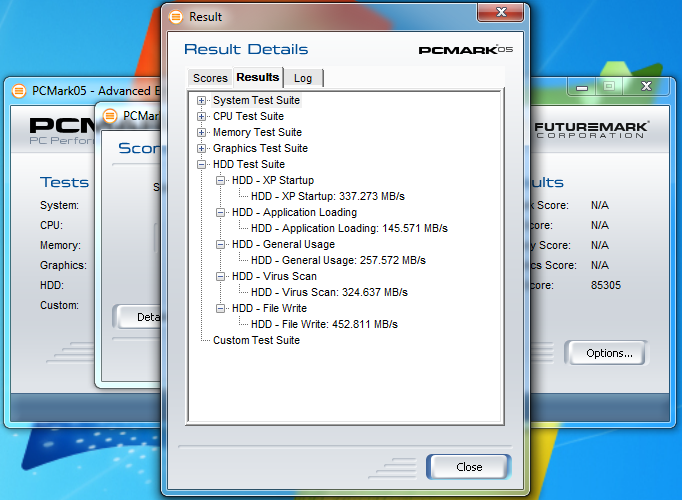Select Application Loading 145.571 MB/s result

[x=349, y=228]
